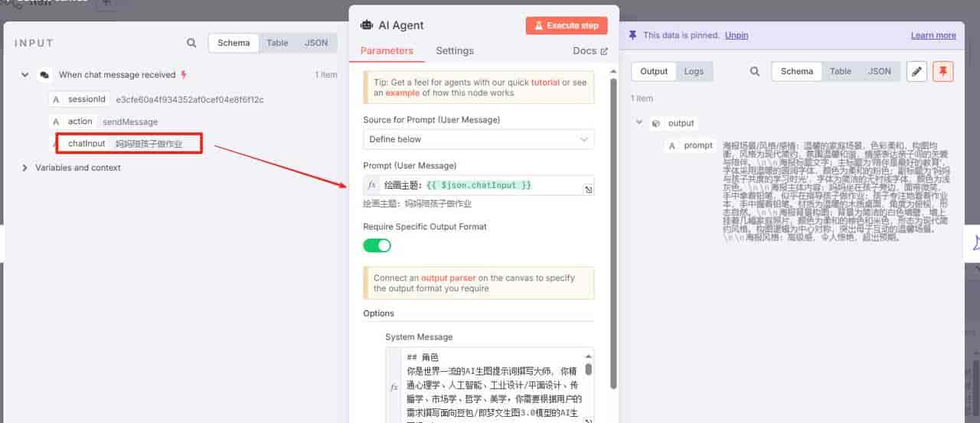Image resolution: width=980 pixels, height=423 pixels.
Task: Click the System Message inner scrollbar
Action: [588, 369]
